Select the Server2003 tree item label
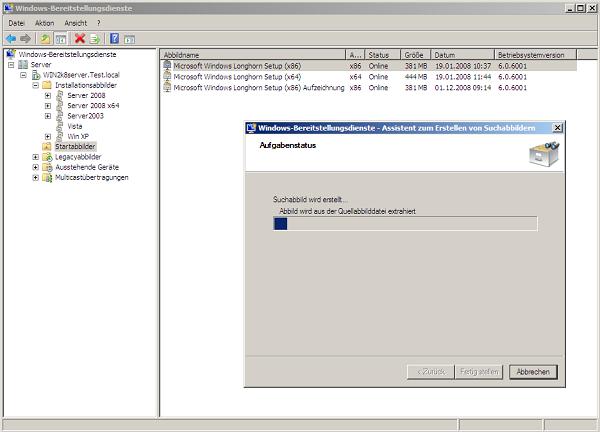 (85, 116)
